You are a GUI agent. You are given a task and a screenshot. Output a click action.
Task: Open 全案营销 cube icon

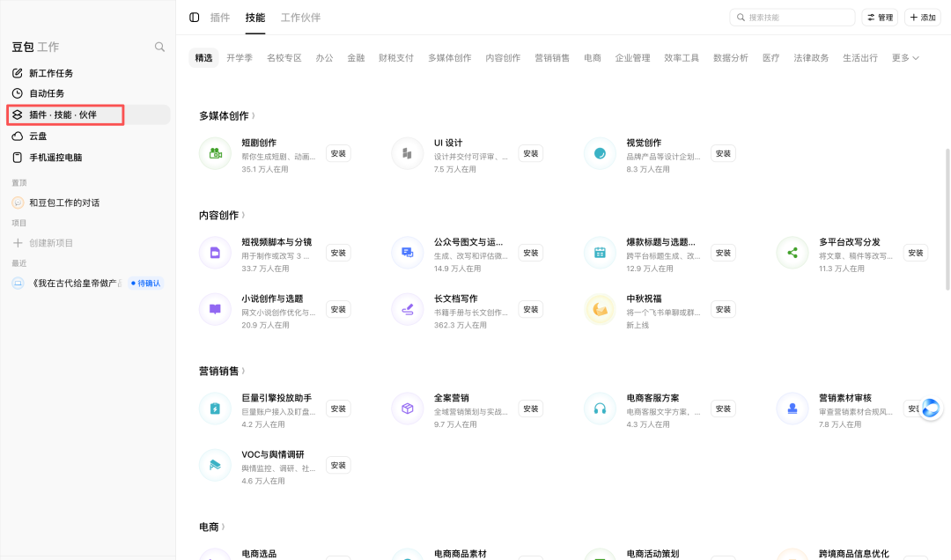[407, 409]
